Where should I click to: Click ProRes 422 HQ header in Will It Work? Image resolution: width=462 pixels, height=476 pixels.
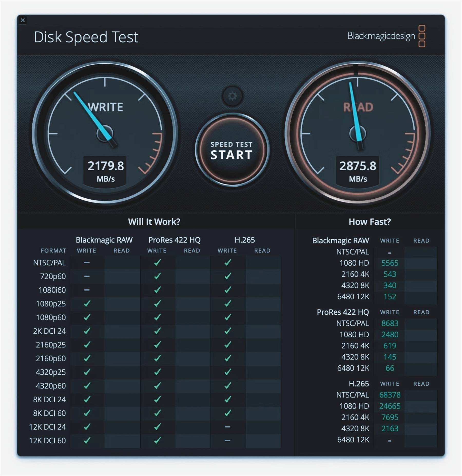click(x=175, y=240)
